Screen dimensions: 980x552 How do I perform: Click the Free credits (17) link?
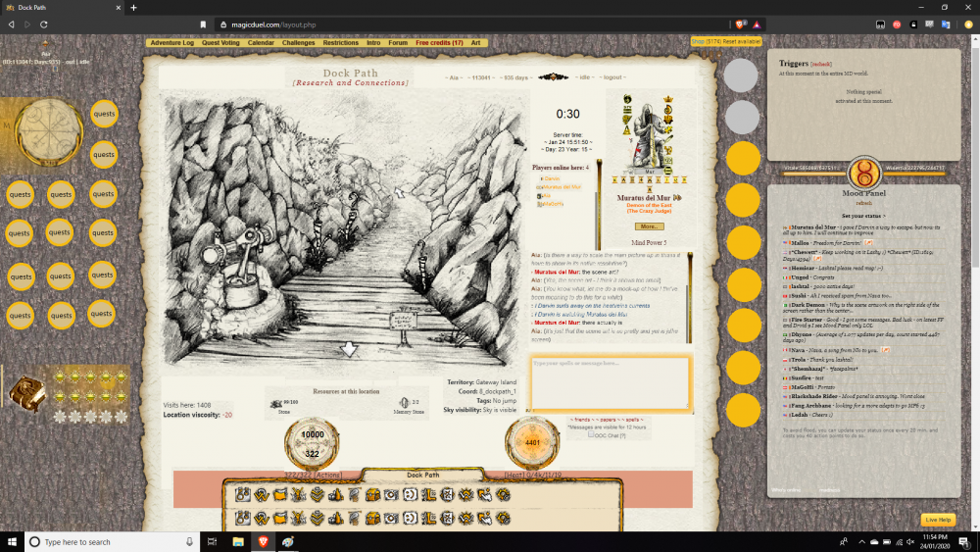[439, 43]
